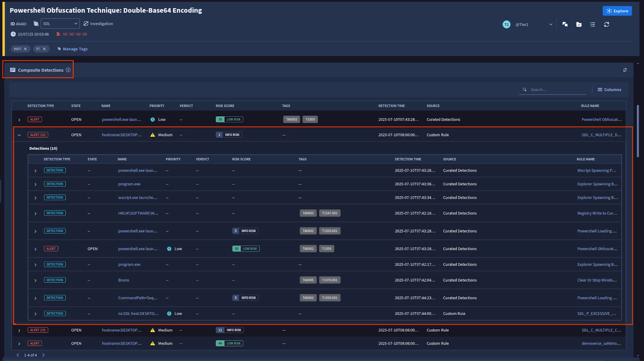Click the Investigation status icon
Image resolution: width=644 pixels, height=361 pixels.
tap(86, 24)
